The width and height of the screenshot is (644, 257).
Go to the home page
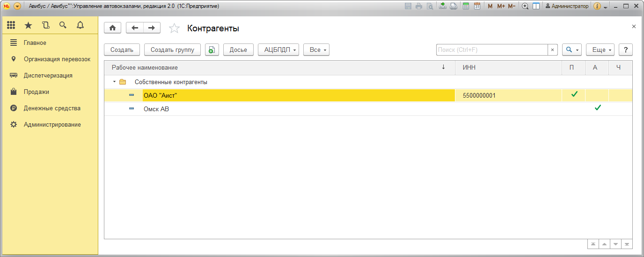[112, 28]
